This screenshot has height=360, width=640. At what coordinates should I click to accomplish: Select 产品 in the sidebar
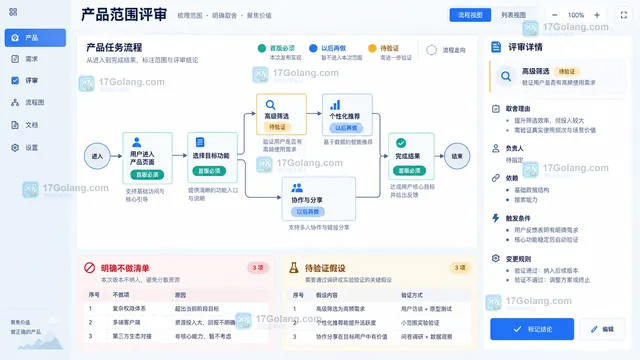pos(35,38)
